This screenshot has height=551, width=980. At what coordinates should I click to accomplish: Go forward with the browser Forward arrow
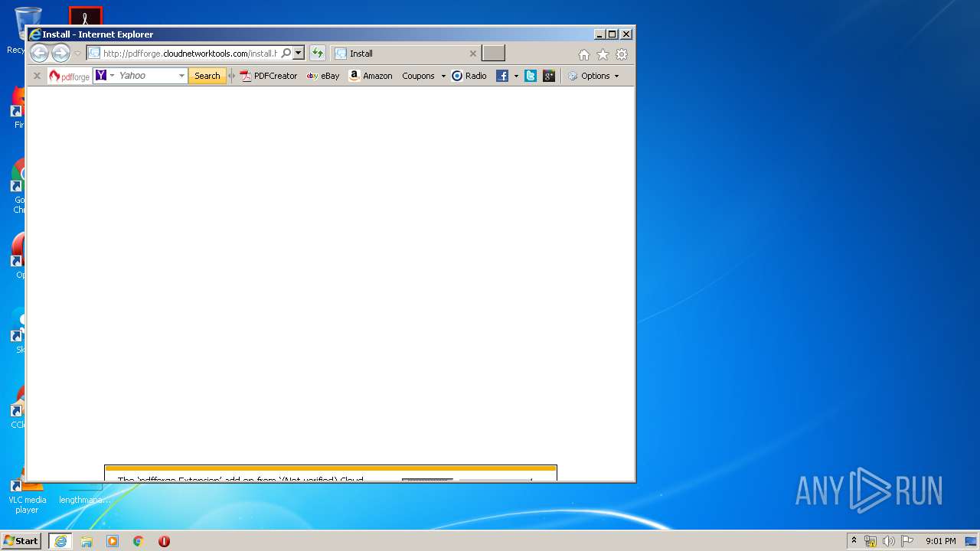60,53
